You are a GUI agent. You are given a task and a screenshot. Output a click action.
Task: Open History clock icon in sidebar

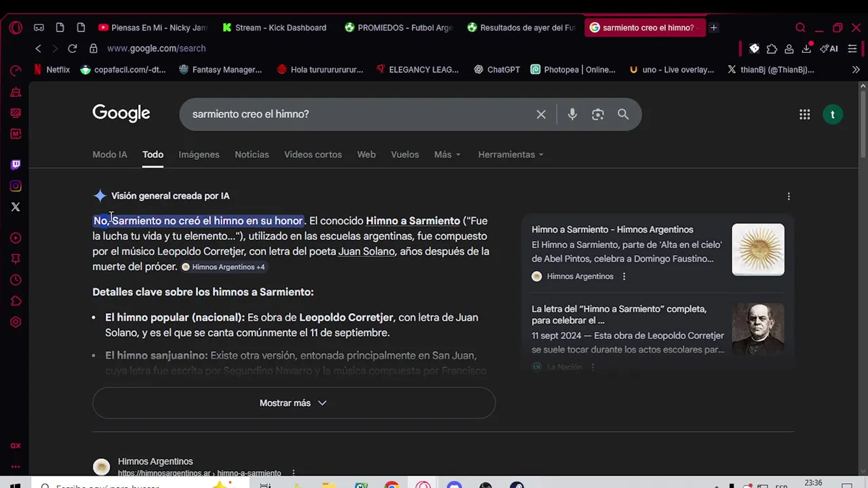16,280
